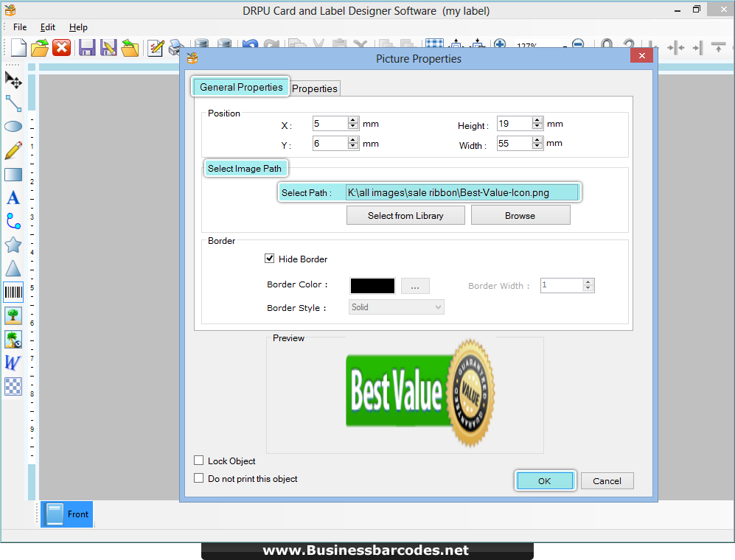Increase the Height value spinner
The width and height of the screenshot is (735, 560).
click(537, 120)
